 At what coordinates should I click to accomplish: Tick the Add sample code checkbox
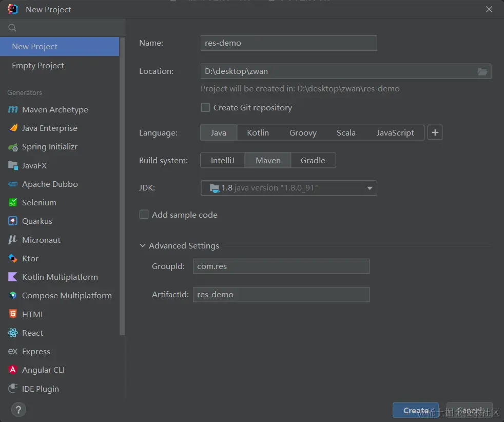point(144,215)
